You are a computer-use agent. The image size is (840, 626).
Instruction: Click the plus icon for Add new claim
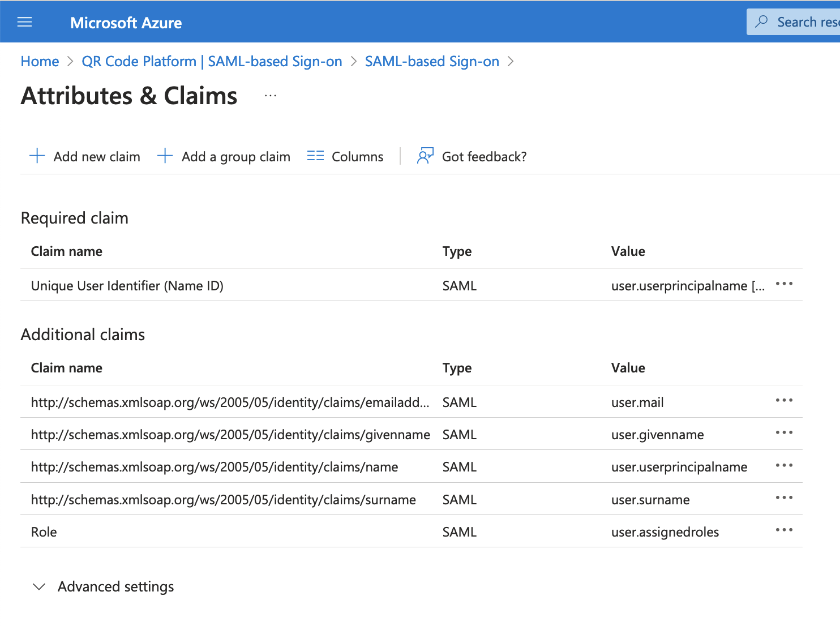click(x=37, y=156)
